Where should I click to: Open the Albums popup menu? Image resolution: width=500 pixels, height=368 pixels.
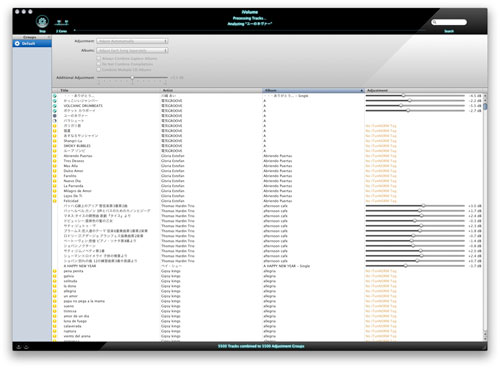pyautogui.click(x=132, y=50)
